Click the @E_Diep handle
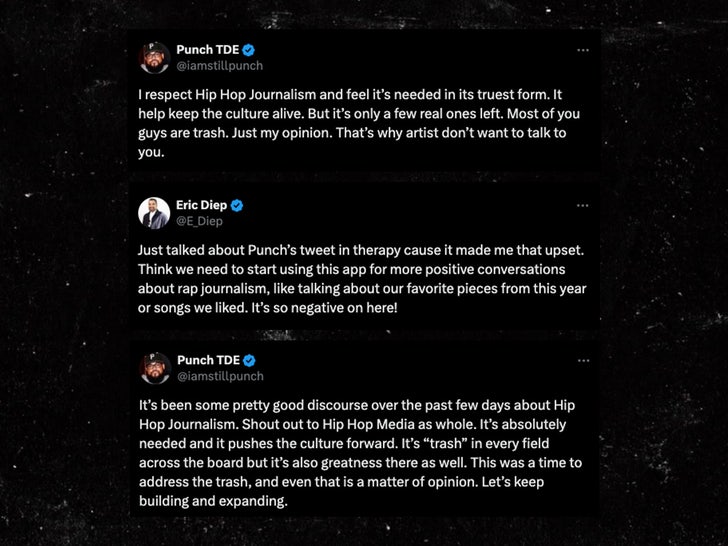Screen dimensions: 728x546 click(200, 222)
